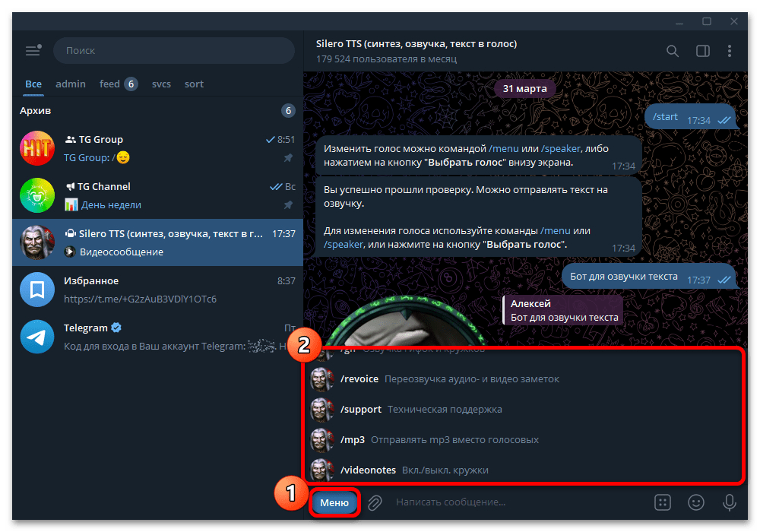Click the TG Group avatar
The height and width of the screenshot is (532, 760).
[x=37, y=148]
